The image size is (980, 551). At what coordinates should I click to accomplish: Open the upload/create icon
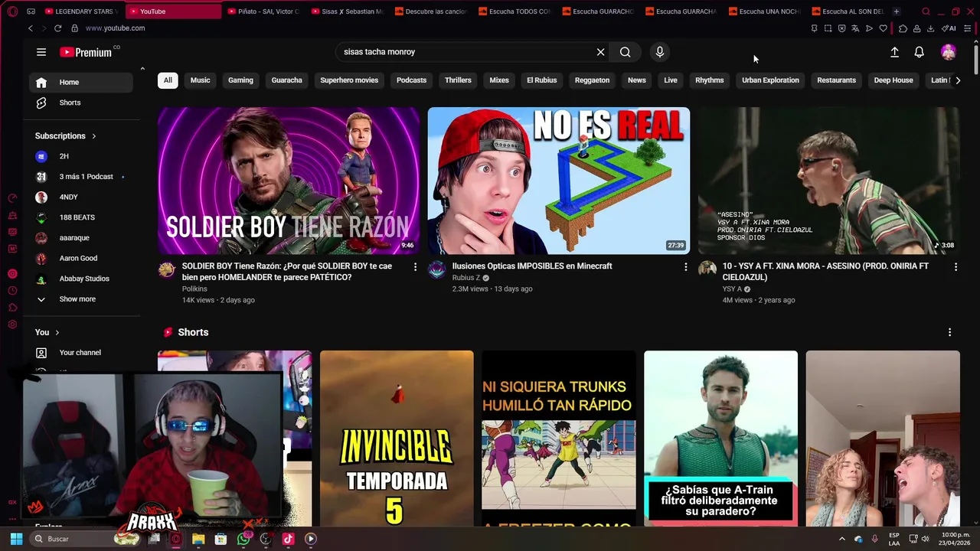[x=894, y=52]
